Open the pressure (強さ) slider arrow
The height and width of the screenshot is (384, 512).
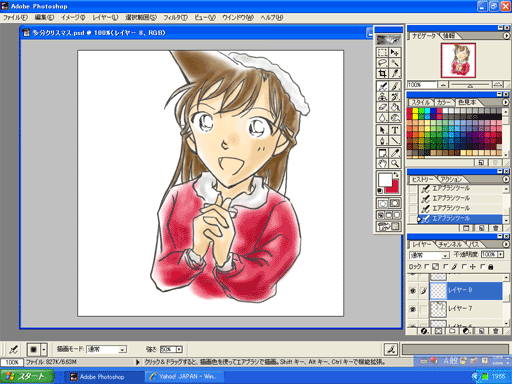click(179, 349)
